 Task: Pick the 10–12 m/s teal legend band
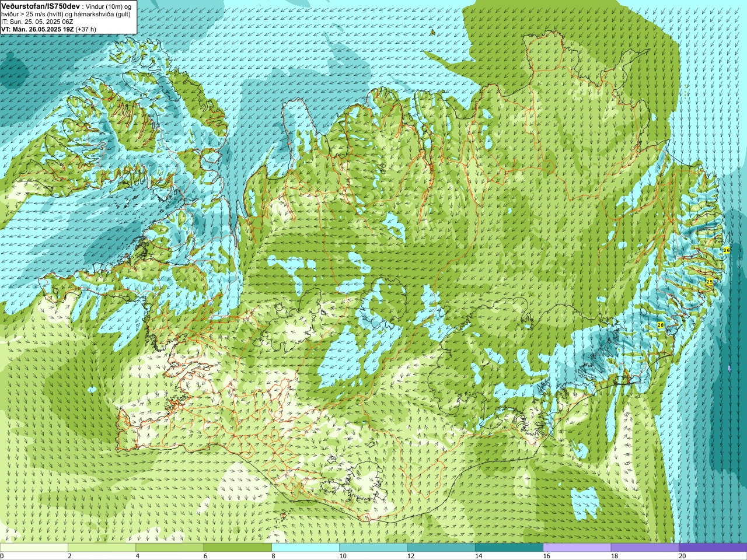[373, 548]
